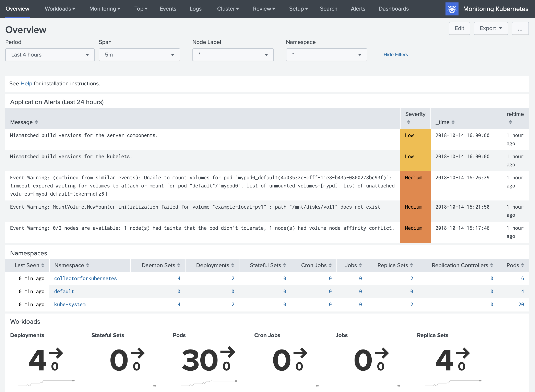Click the Edit button top right

point(459,28)
